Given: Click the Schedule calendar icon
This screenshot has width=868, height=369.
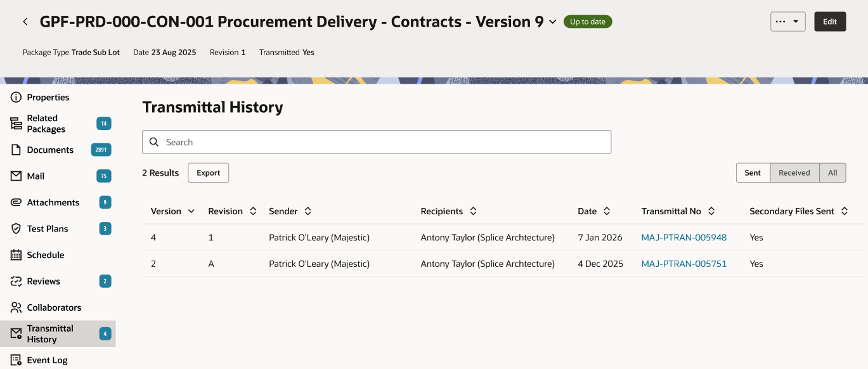Looking at the screenshot, I should tap(16, 255).
